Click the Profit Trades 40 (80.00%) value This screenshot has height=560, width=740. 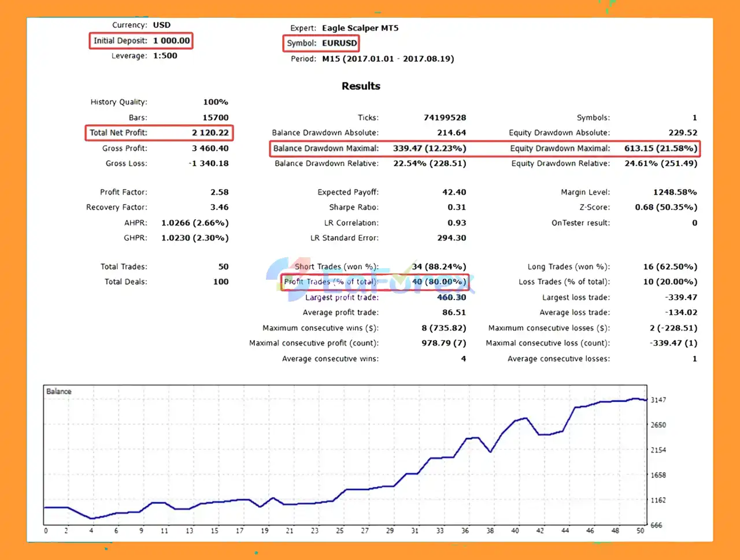pos(439,282)
